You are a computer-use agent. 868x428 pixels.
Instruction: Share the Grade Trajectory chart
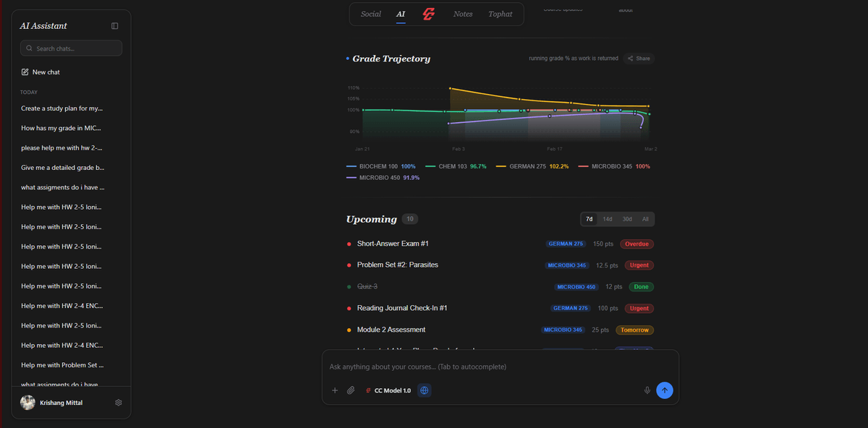638,58
